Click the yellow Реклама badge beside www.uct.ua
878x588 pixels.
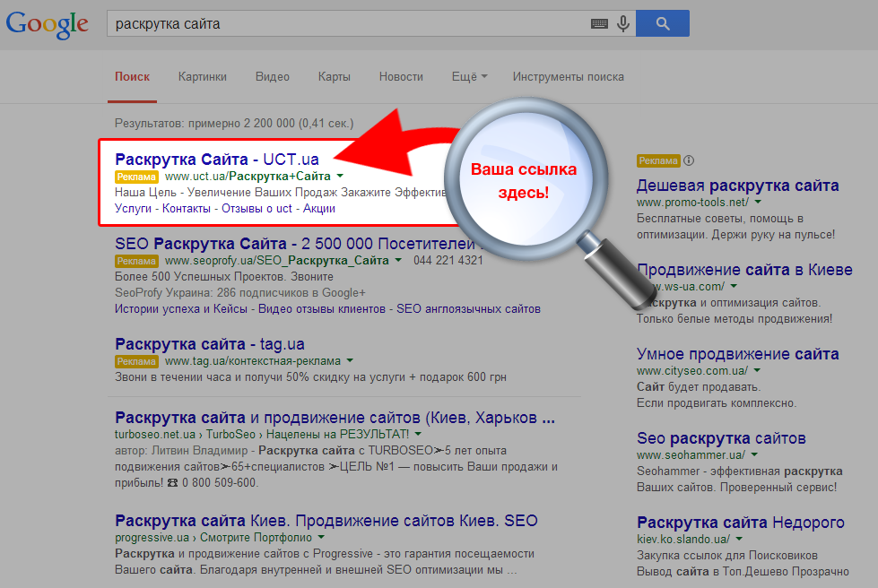[136, 177]
